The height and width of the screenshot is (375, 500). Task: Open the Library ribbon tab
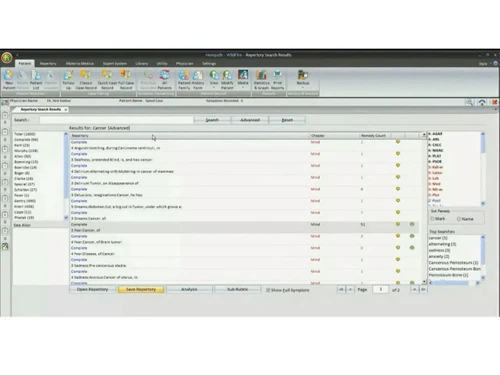point(142,63)
